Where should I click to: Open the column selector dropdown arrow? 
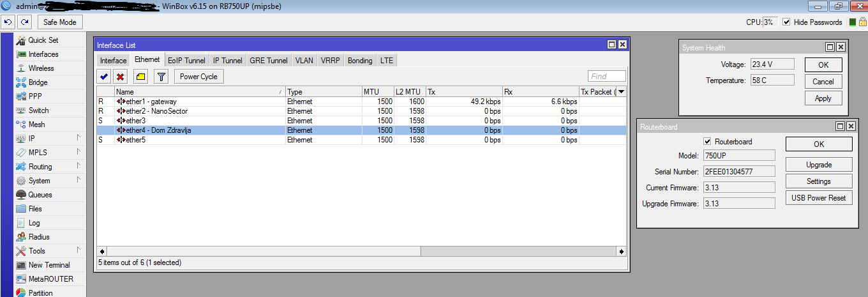click(621, 92)
